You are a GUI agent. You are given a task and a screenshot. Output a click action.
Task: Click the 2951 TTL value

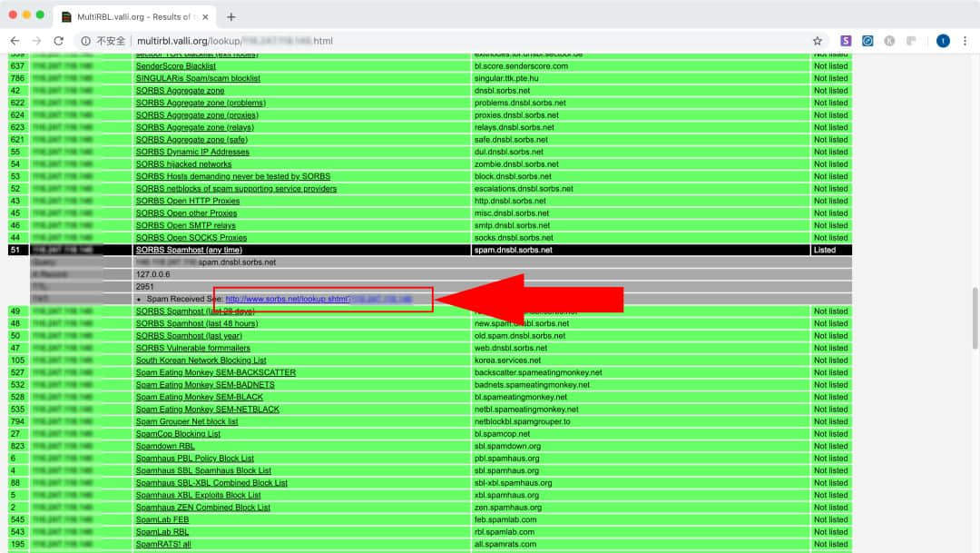[x=144, y=287]
